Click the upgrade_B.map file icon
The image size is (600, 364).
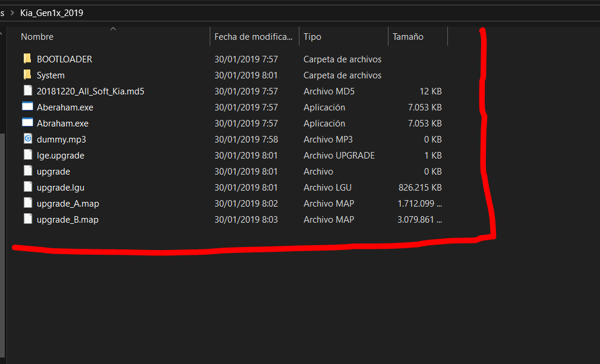(x=27, y=219)
